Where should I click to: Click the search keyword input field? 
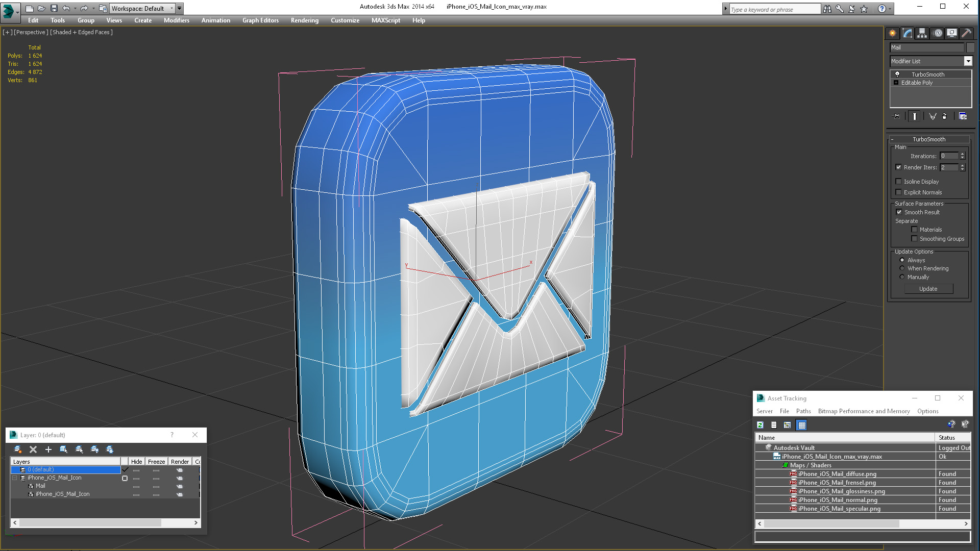pyautogui.click(x=774, y=9)
